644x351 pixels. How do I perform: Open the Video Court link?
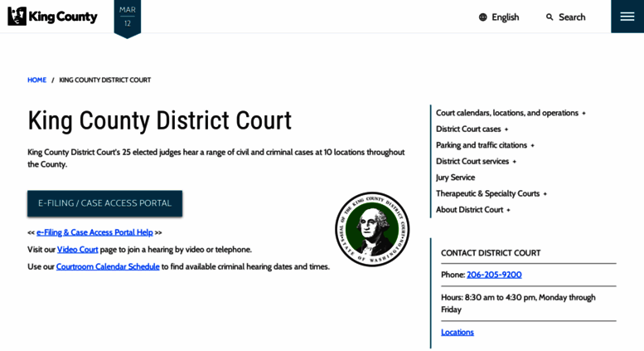[x=78, y=250]
